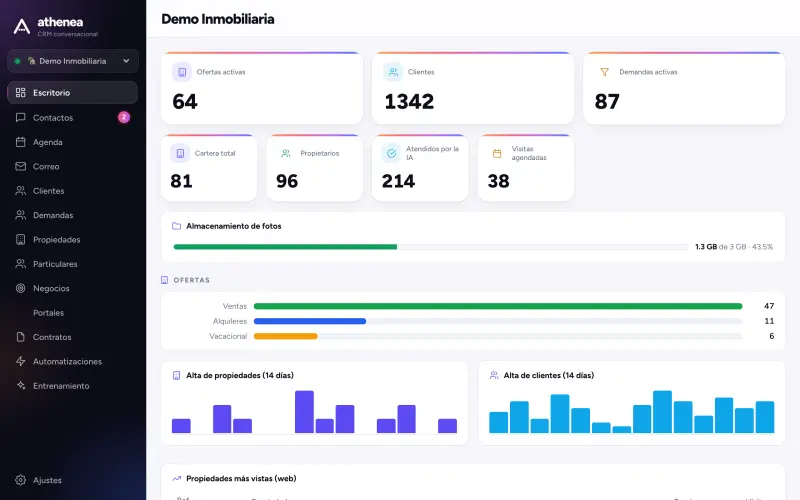Click the Escritorio dashboard grid icon

(20, 92)
